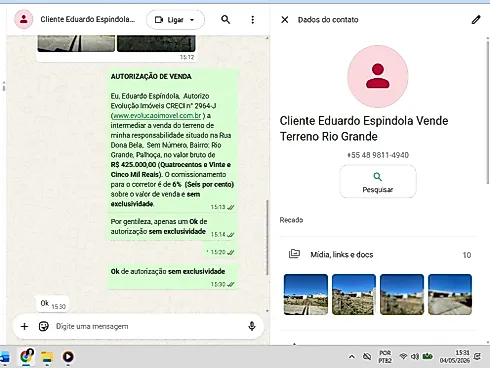This screenshot has width=490, height=368.
Task: Focus the Digite uma mensagem field
Action: tap(148, 326)
